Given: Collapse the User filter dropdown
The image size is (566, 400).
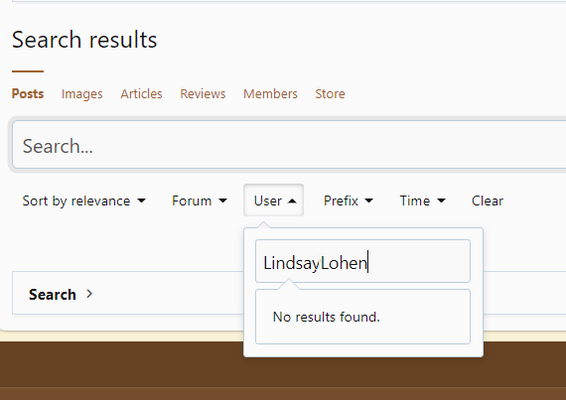Looking at the screenshot, I should tap(274, 200).
